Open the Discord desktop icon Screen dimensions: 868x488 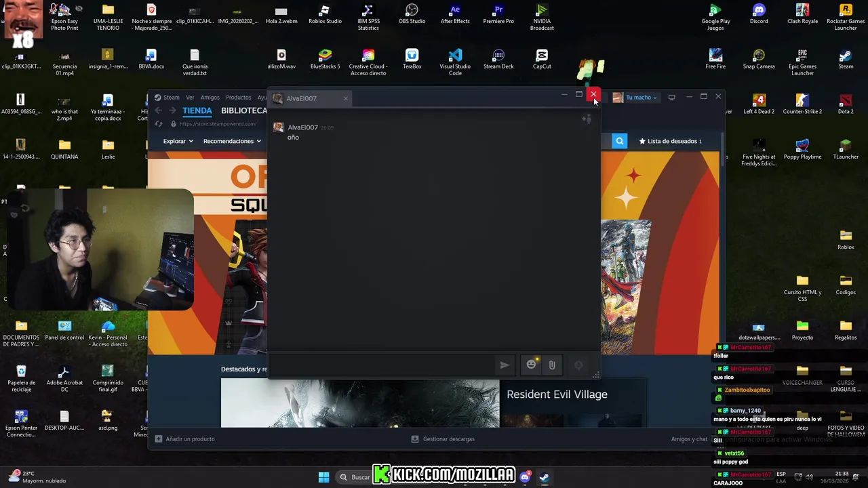pos(759,15)
